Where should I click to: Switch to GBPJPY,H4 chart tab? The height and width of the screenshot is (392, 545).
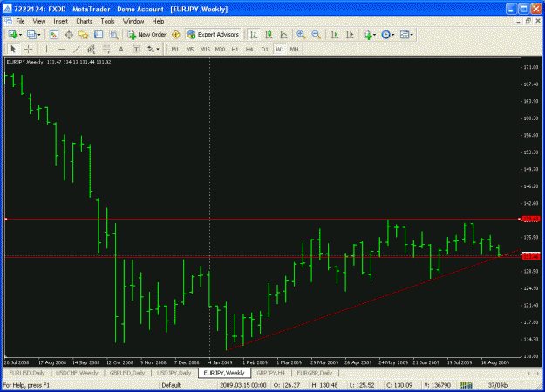pos(271,373)
